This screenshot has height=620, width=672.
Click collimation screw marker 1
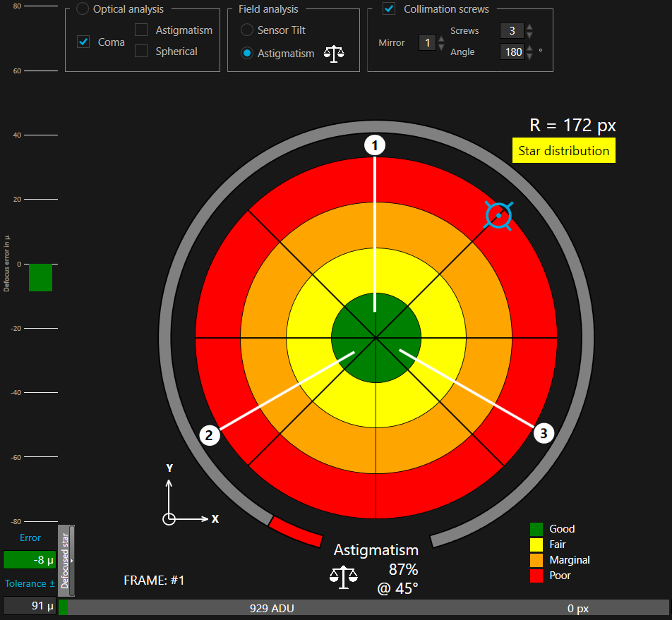(375, 145)
